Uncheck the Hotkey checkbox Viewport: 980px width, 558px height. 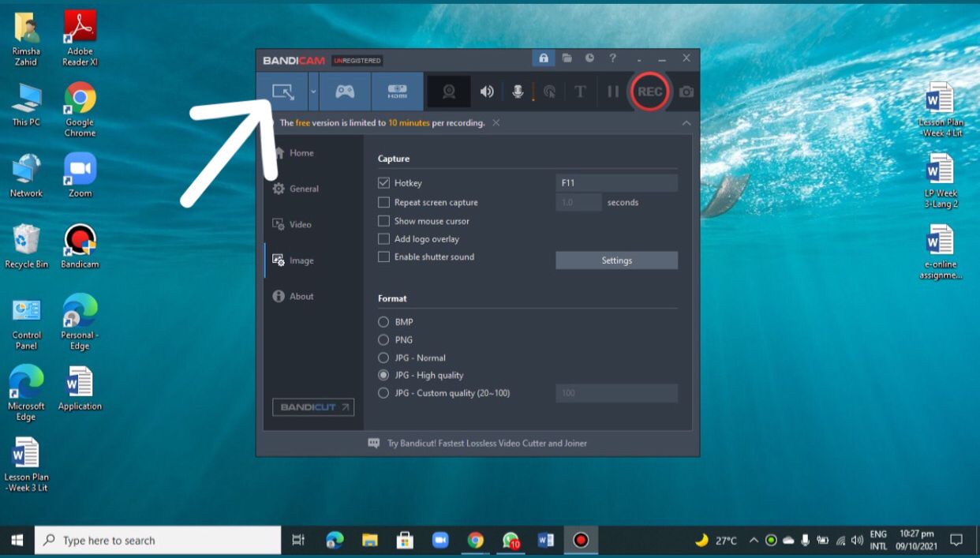(x=383, y=183)
